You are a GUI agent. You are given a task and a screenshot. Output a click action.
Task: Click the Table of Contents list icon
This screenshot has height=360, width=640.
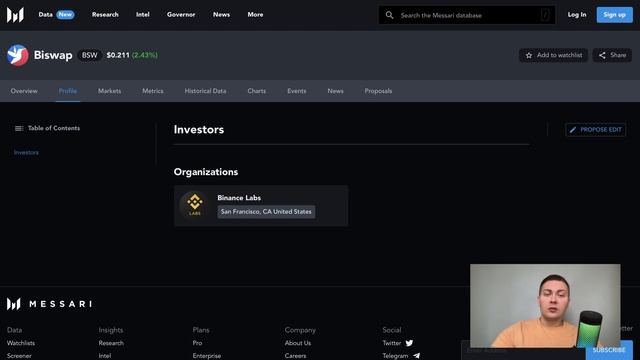pyautogui.click(x=19, y=128)
